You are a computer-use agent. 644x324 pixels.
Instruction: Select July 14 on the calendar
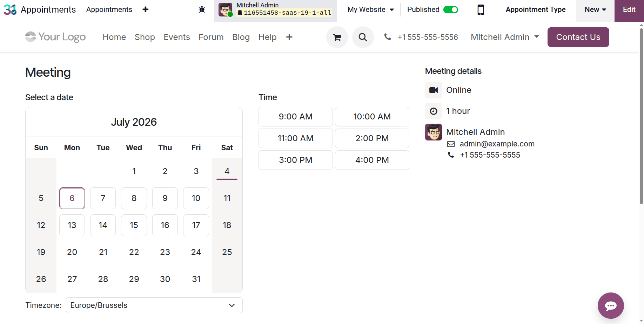point(103,225)
